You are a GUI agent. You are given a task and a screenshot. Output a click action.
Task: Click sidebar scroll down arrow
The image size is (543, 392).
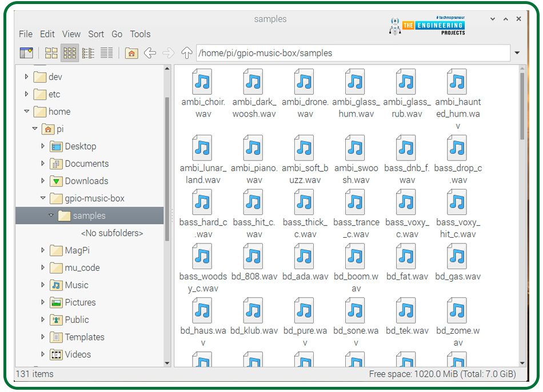167,363
